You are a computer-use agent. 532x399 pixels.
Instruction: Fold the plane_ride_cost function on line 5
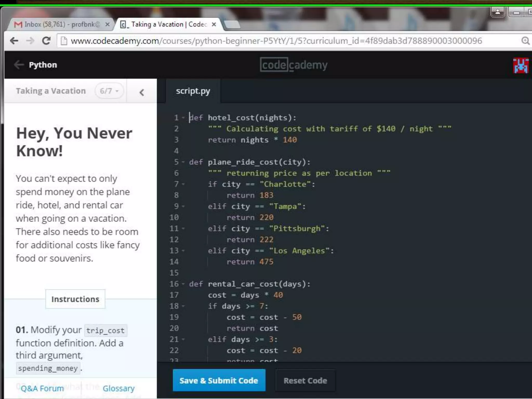click(183, 162)
